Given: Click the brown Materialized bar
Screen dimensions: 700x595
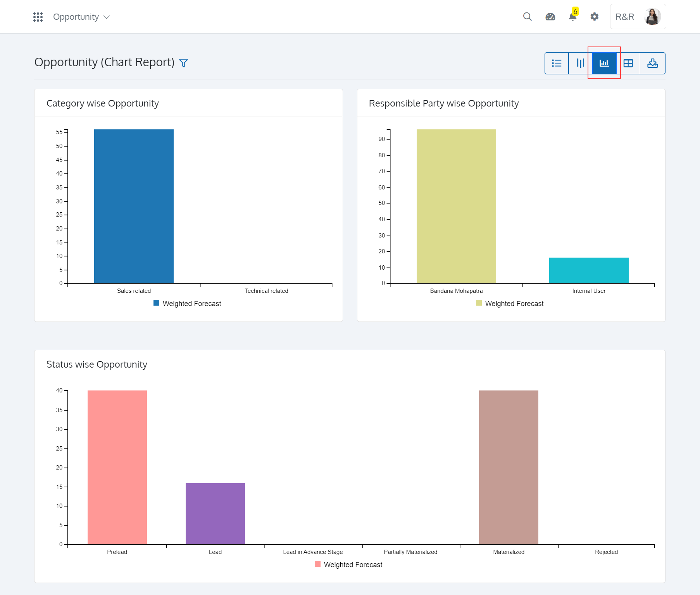Looking at the screenshot, I should (x=509, y=467).
